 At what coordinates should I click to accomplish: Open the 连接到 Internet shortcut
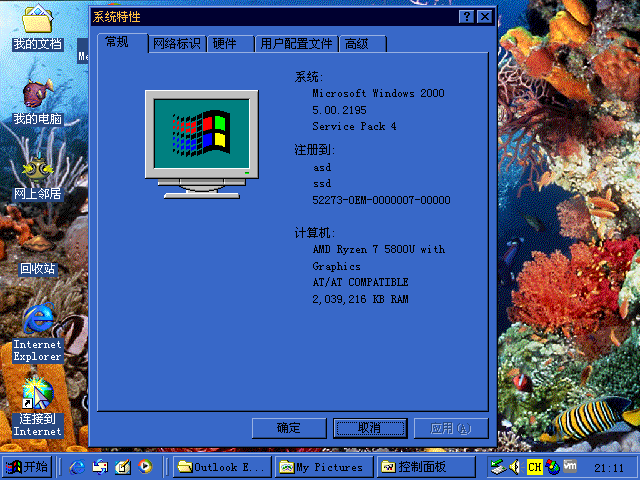(37, 396)
